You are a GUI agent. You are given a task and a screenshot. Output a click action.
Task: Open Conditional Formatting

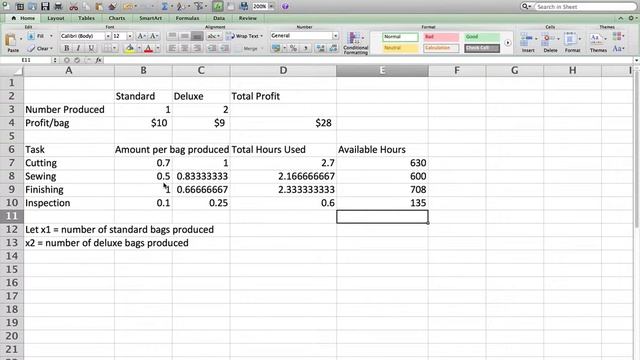pos(356,43)
